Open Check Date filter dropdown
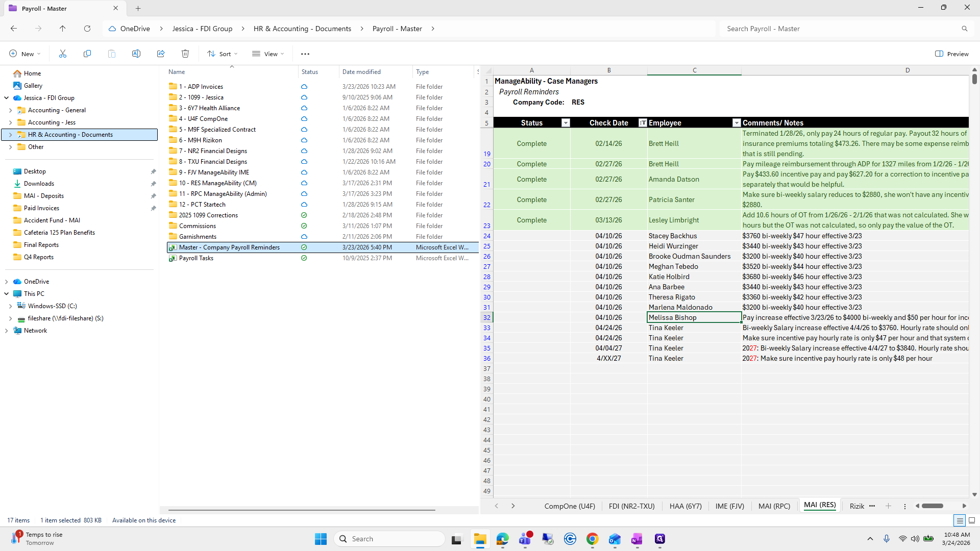Image resolution: width=980 pixels, height=551 pixels. click(643, 123)
